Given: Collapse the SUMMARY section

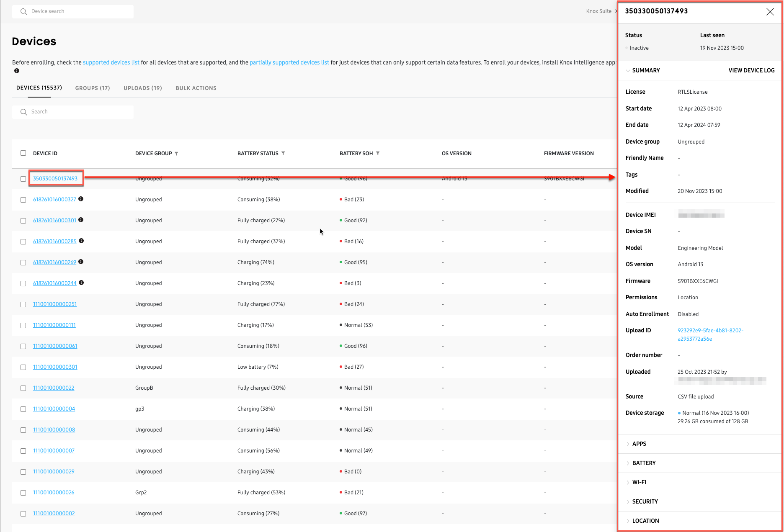Looking at the screenshot, I should (x=642, y=70).
